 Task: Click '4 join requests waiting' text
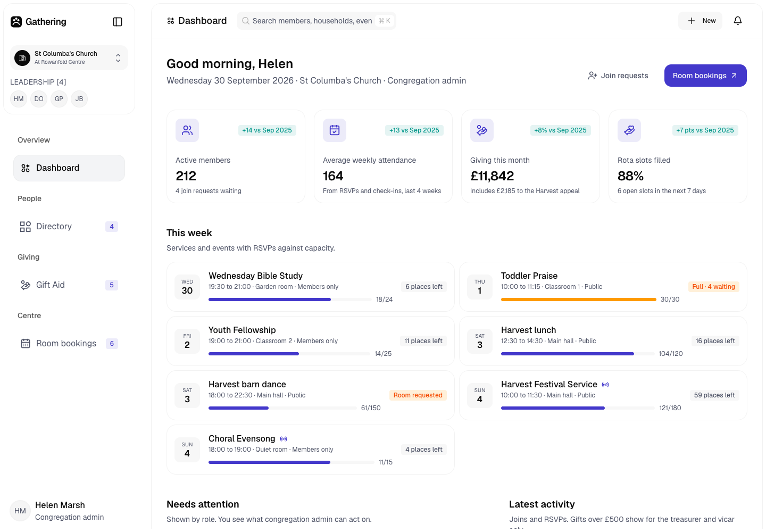point(209,191)
